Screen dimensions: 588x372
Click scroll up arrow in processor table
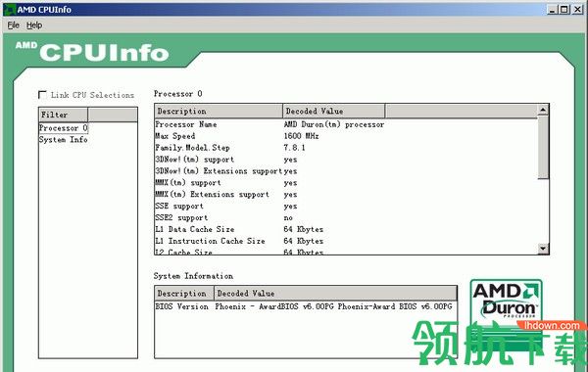(543, 111)
